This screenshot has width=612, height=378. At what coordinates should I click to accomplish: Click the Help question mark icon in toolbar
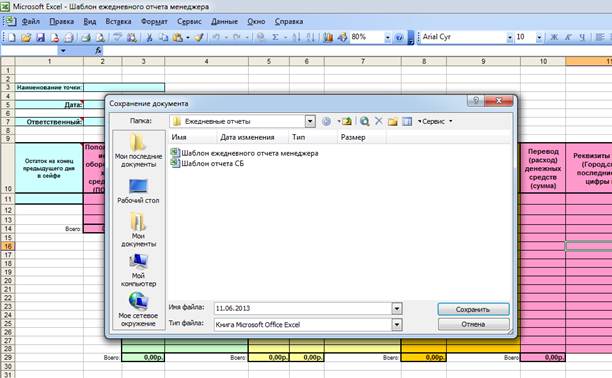point(399,37)
